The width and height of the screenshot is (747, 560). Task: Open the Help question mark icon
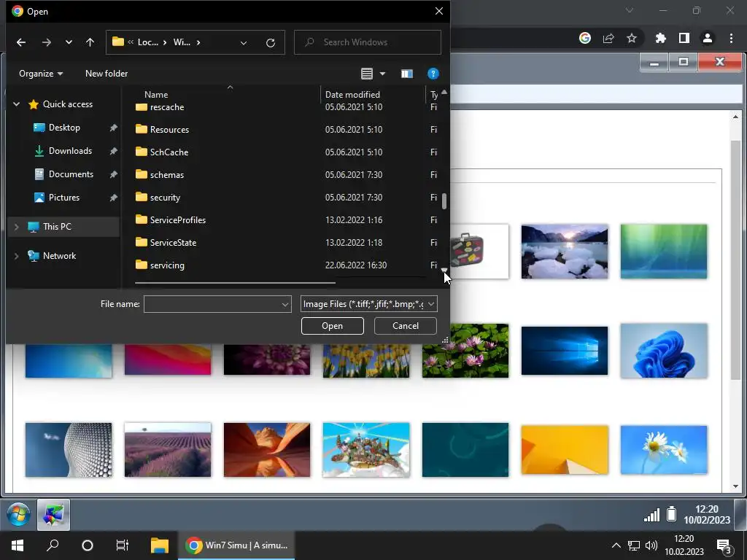(433, 74)
